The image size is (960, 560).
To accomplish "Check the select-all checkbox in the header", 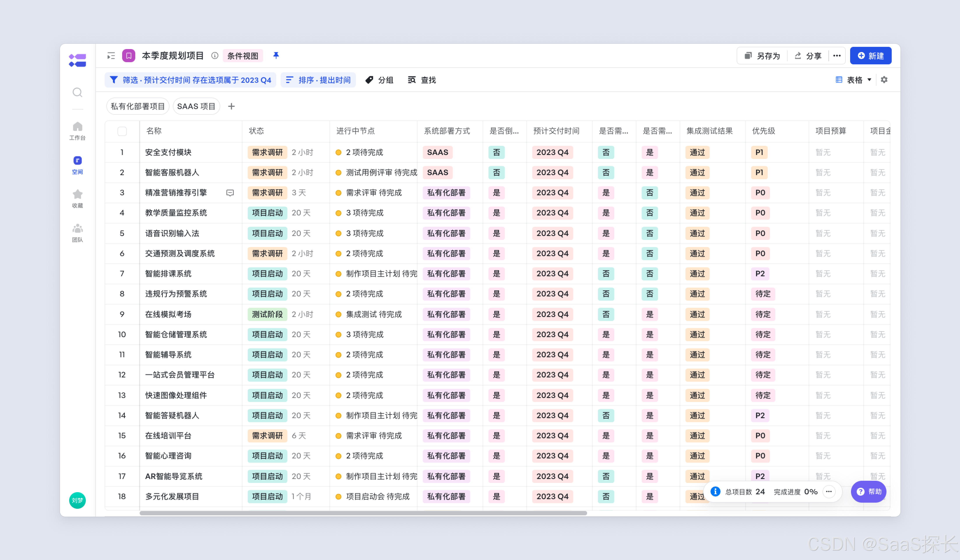I will tap(122, 131).
